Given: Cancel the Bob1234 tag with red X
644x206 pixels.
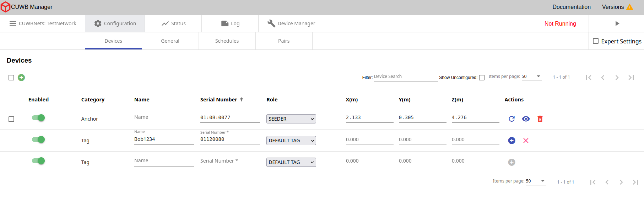Looking at the screenshot, I should pyautogui.click(x=526, y=141).
